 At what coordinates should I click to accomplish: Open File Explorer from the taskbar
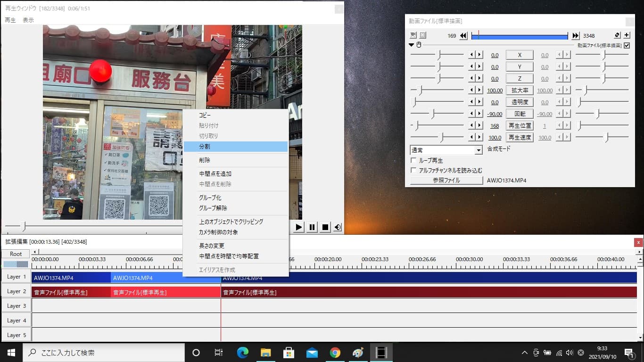(265, 353)
